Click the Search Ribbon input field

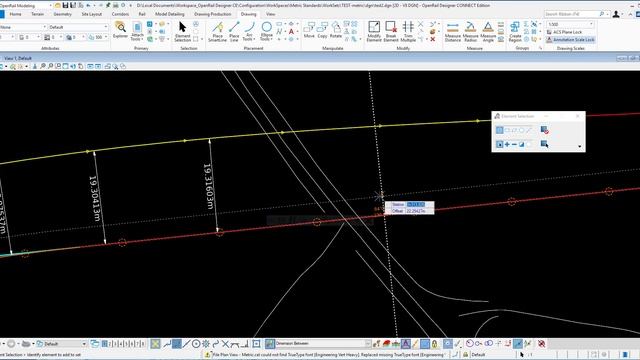pyautogui.click(x=571, y=14)
